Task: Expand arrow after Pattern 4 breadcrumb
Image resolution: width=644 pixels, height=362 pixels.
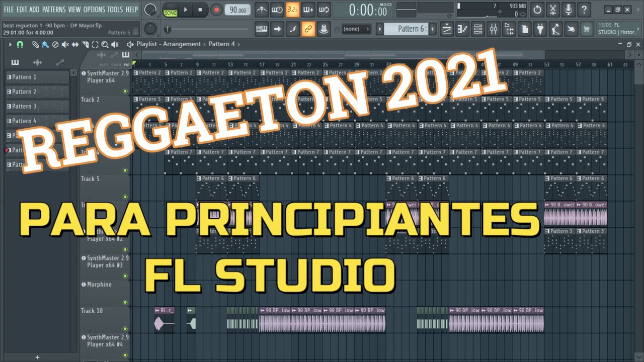Action: click(238, 44)
